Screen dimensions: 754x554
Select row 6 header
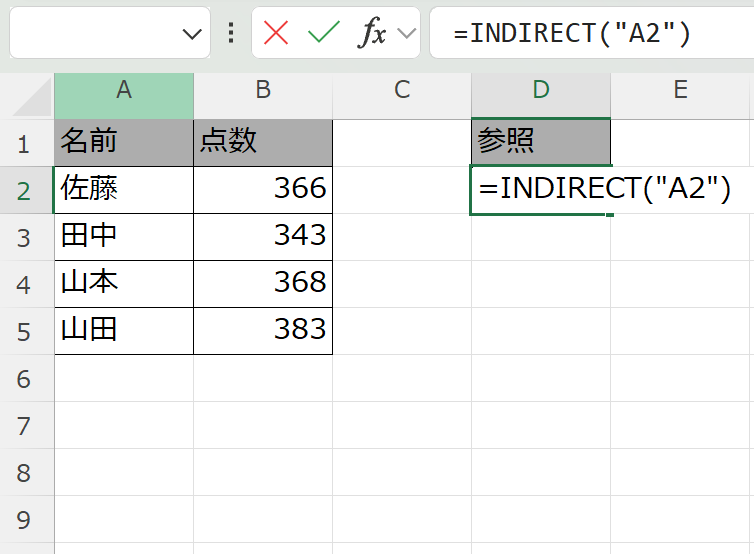(25, 378)
